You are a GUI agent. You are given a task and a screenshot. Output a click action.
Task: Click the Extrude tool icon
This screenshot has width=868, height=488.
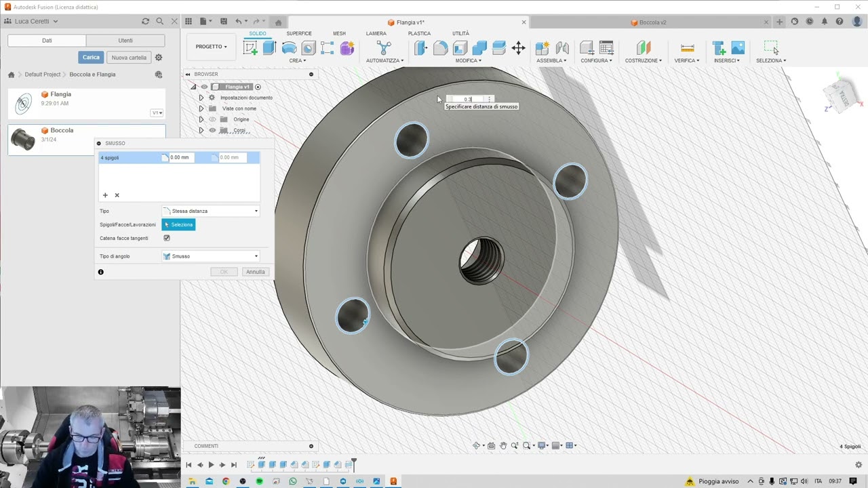[x=269, y=47]
